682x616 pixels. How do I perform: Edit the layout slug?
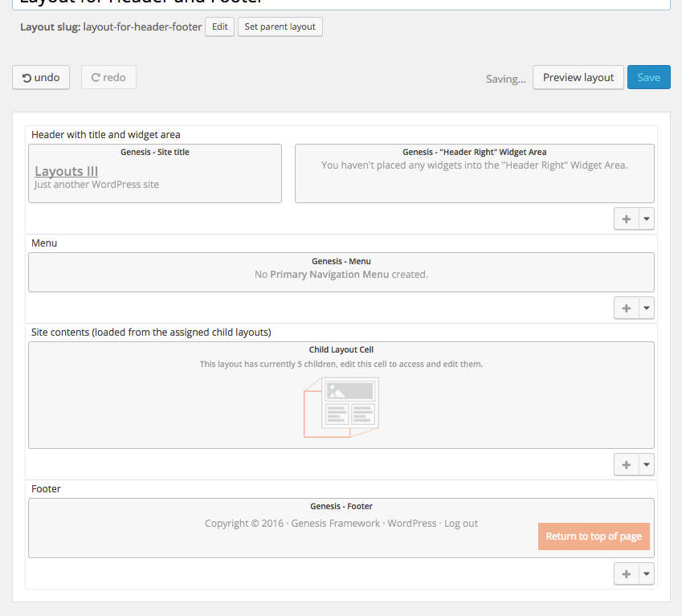[x=219, y=27]
